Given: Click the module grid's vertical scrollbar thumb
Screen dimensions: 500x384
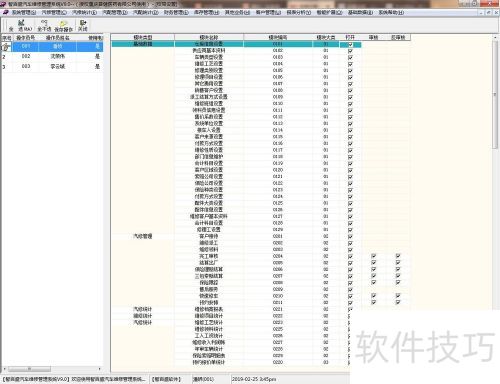Looking at the screenshot, I should pos(495,94).
